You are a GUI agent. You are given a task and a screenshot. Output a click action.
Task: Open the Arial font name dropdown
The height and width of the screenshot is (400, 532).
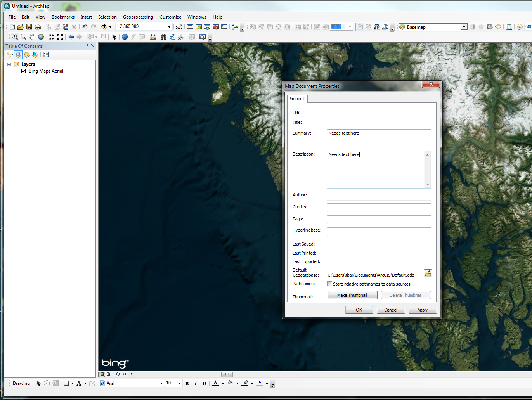(x=161, y=383)
